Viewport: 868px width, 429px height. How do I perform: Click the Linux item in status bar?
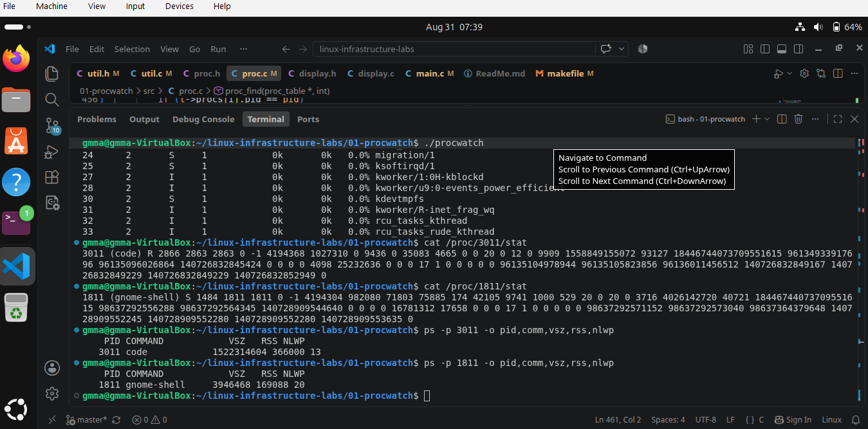click(x=831, y=420)
